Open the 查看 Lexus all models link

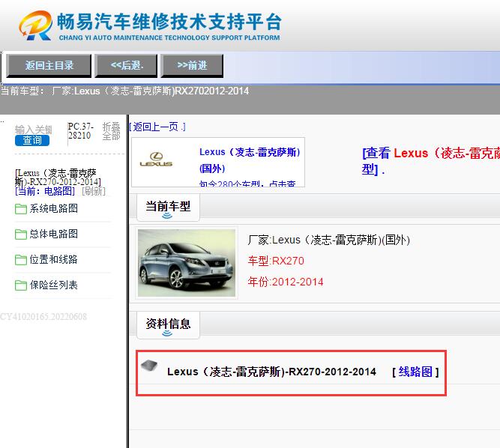[x=430, y=161]
